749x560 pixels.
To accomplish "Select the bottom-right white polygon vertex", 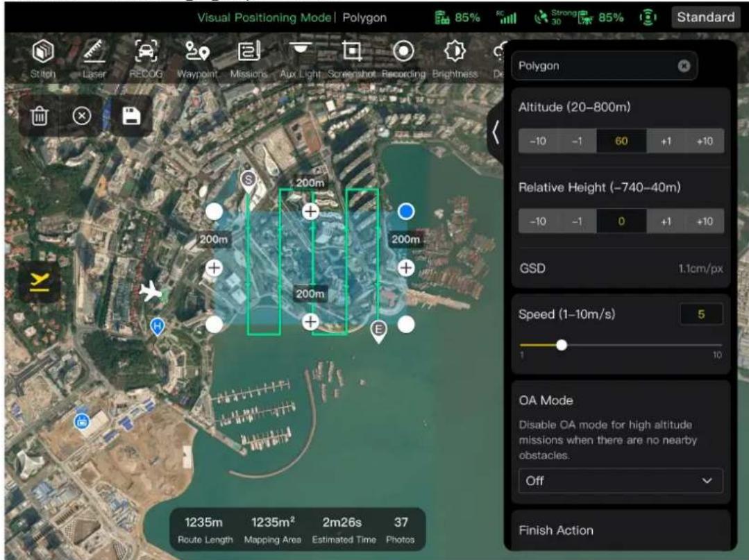I will [x=406, y=325].
